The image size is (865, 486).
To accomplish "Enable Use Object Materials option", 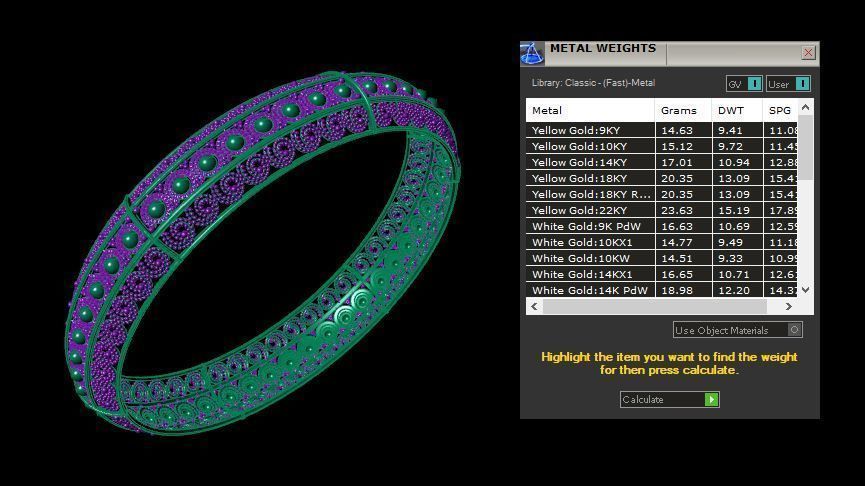I will click(738, 330).
